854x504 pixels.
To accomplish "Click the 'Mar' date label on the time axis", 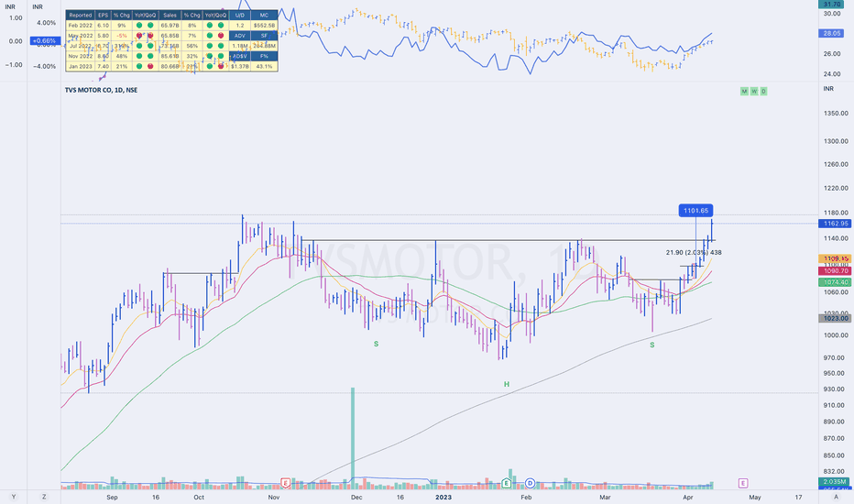I will (x=605, y=497).
